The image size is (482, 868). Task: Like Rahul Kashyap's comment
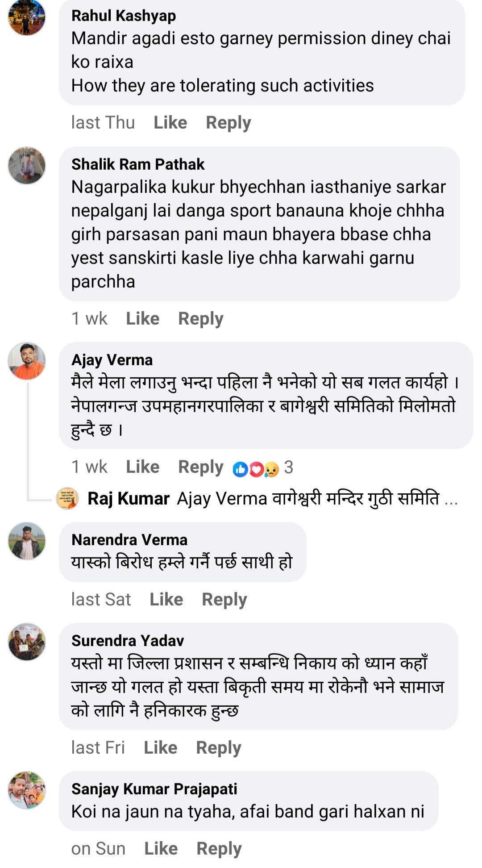point(170,122)
